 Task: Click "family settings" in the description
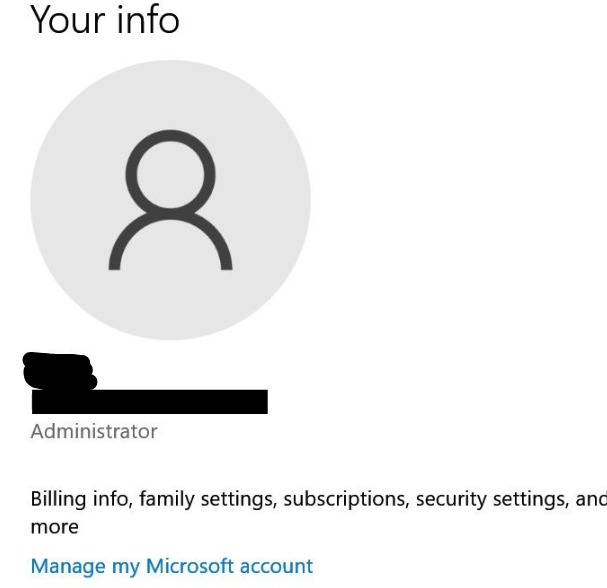[208, 499]
